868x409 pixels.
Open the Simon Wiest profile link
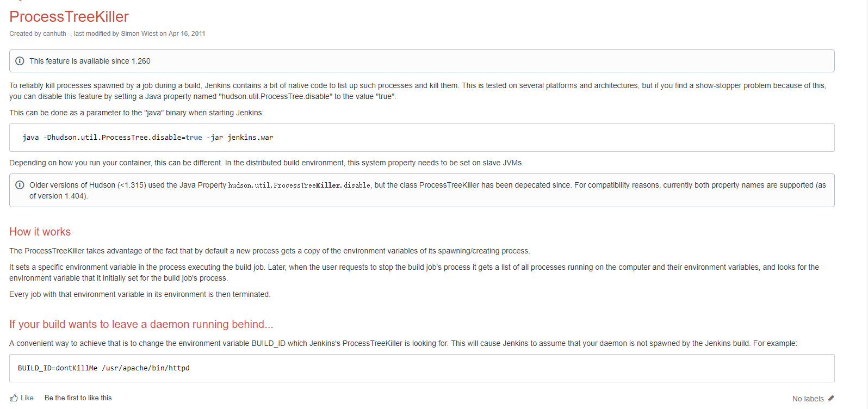click(139, 34)
